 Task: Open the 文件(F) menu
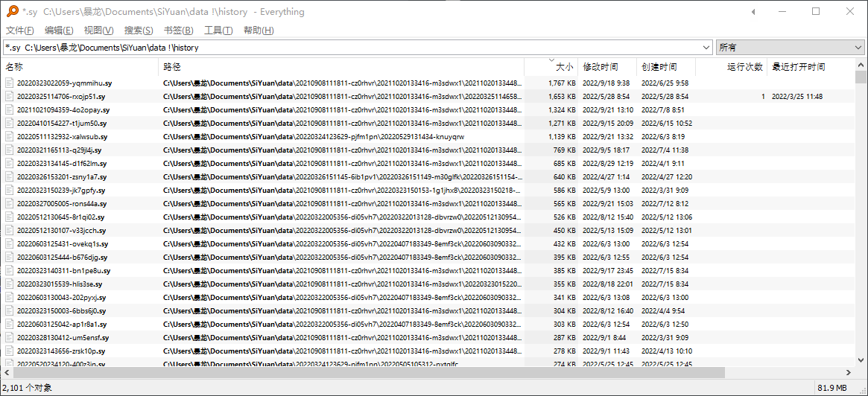[20, 31]
